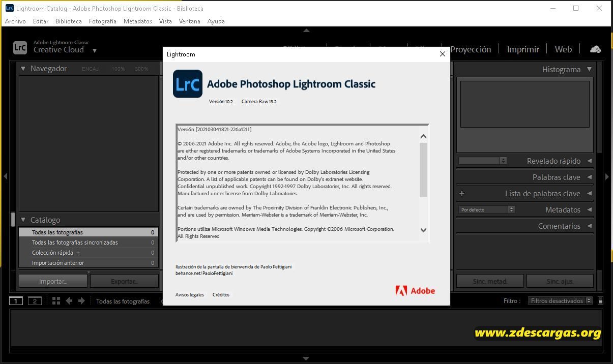Open the Archivo menu

[x=15, y=21]
